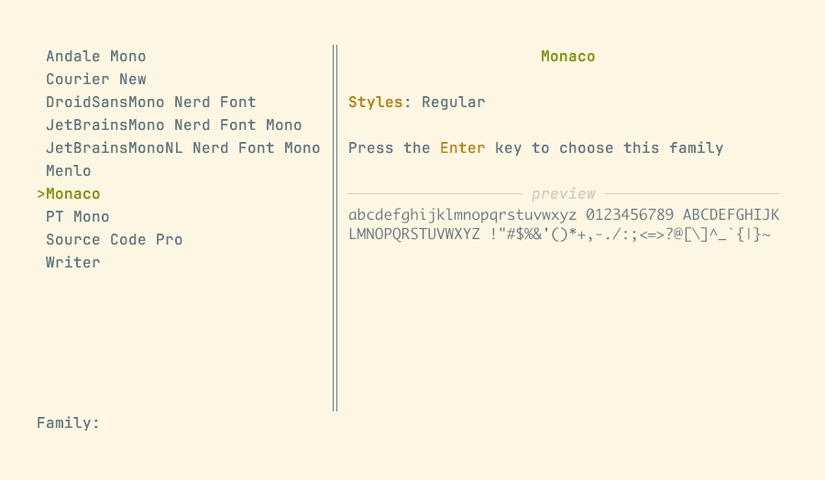Pick DroidSansMono Nerd Font from the list
The width and height of the screenshot is (825, 480).
[x=151, y=103]
